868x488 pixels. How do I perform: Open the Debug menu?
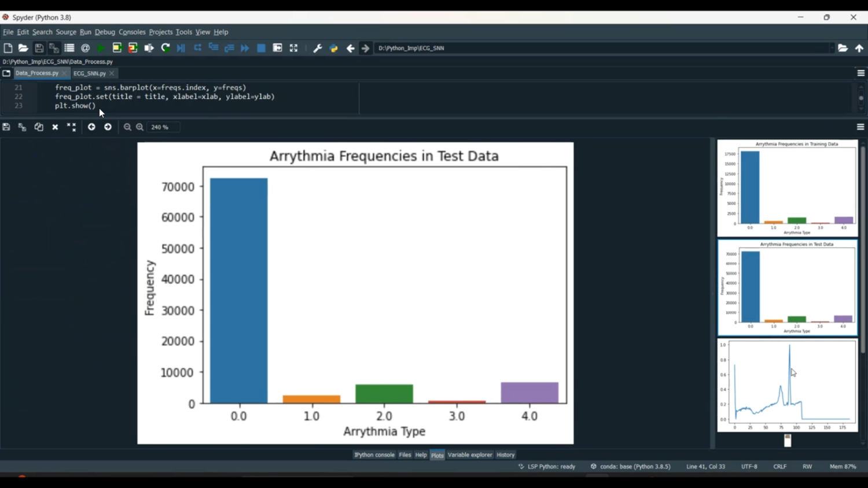(x=105, y=32)
